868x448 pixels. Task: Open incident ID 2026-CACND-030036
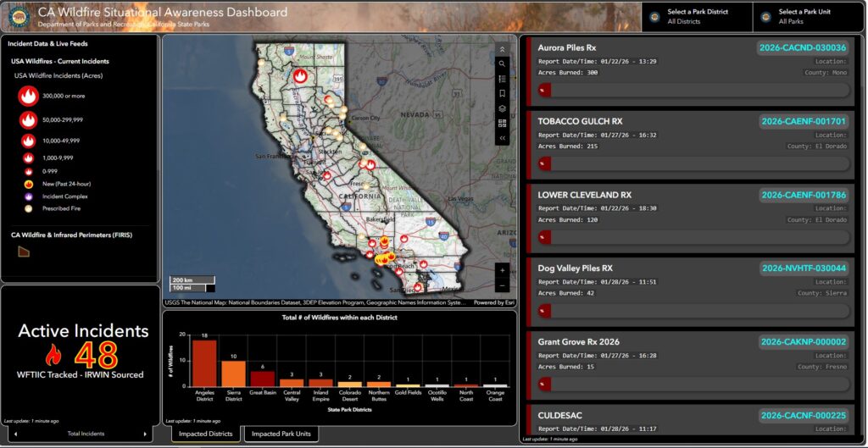[803, 48]
